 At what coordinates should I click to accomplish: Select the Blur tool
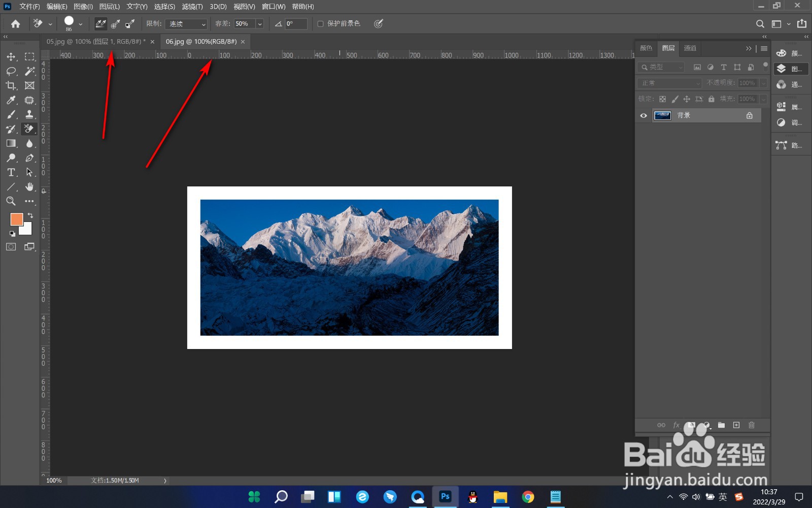30,143
